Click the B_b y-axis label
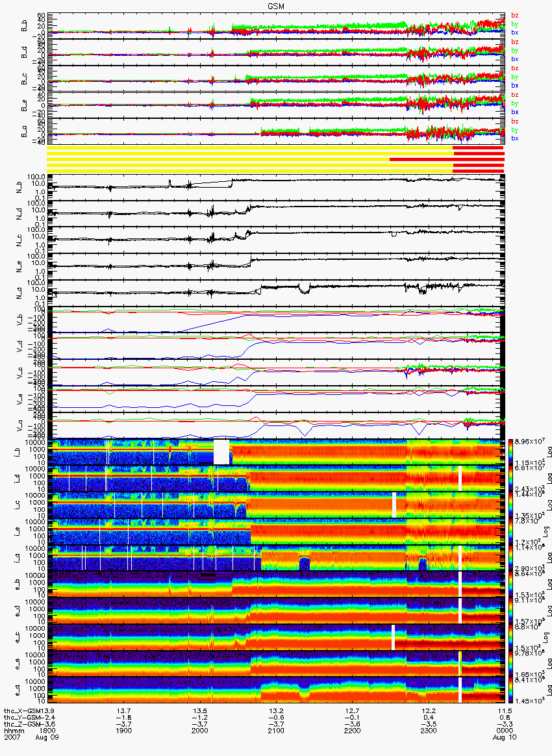The width and height of the screenshot is (552, 756). point(23,26)
